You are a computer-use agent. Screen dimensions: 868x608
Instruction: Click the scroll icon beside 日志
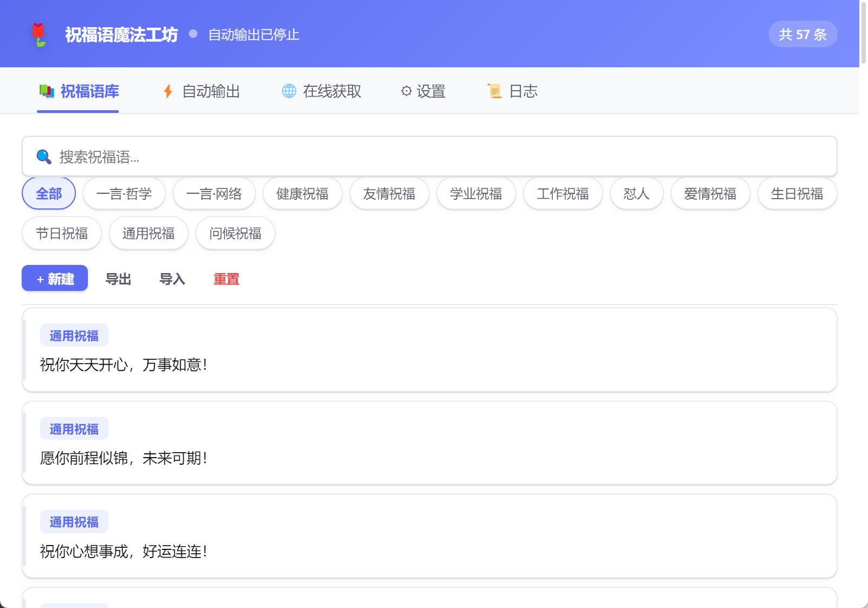pos(494,91)
